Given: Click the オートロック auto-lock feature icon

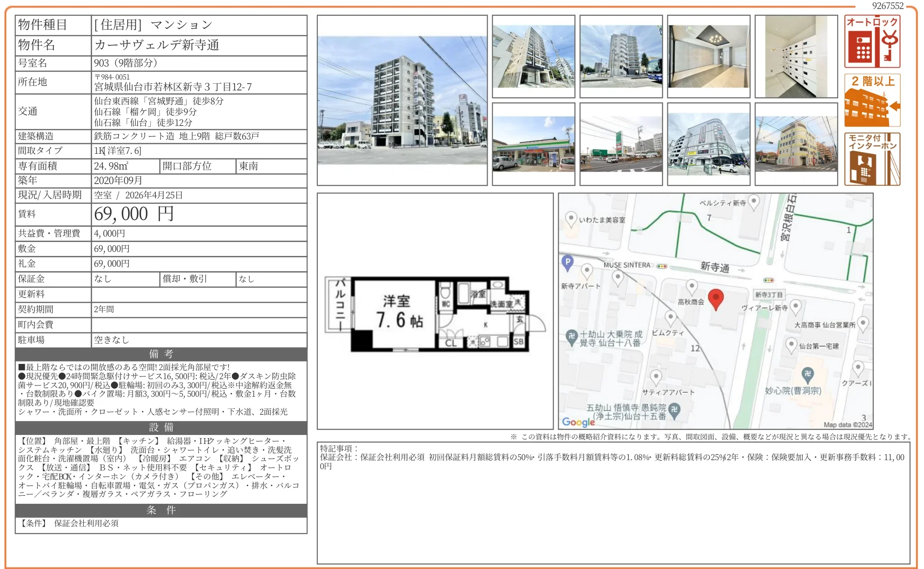Looking at the screenshot, I should 872,41.
